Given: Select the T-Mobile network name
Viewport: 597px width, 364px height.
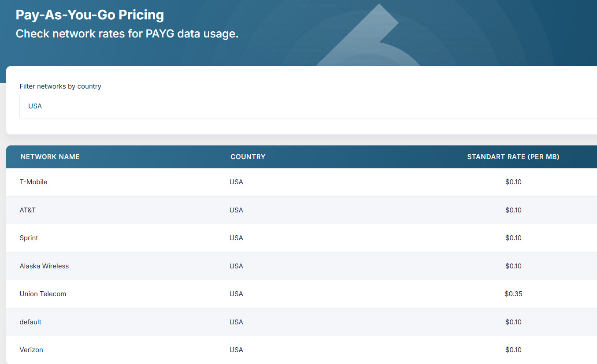Looking at the screenshot, I should pyautogui.click(x=33, y=182).
